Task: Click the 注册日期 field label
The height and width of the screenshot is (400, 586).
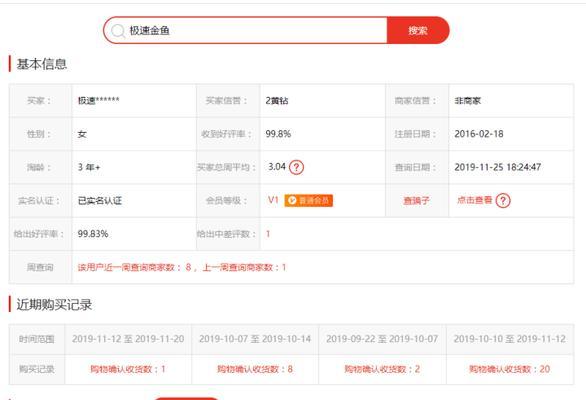Action: (x=415, y=134)
